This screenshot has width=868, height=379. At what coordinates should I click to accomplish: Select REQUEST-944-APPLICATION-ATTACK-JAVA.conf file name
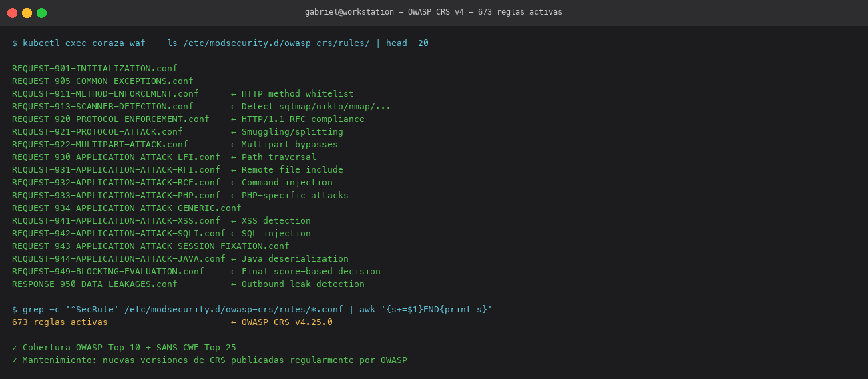coord(119,259)
